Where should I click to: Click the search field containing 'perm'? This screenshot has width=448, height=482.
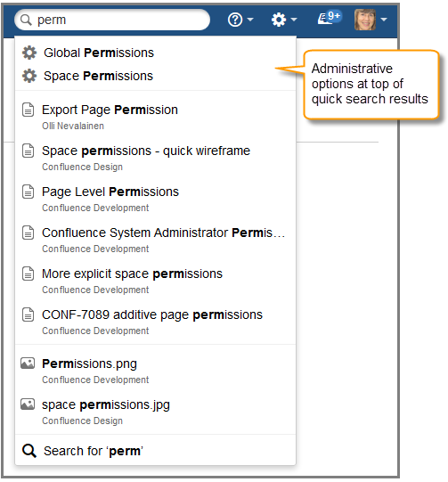tap(112, 20)
